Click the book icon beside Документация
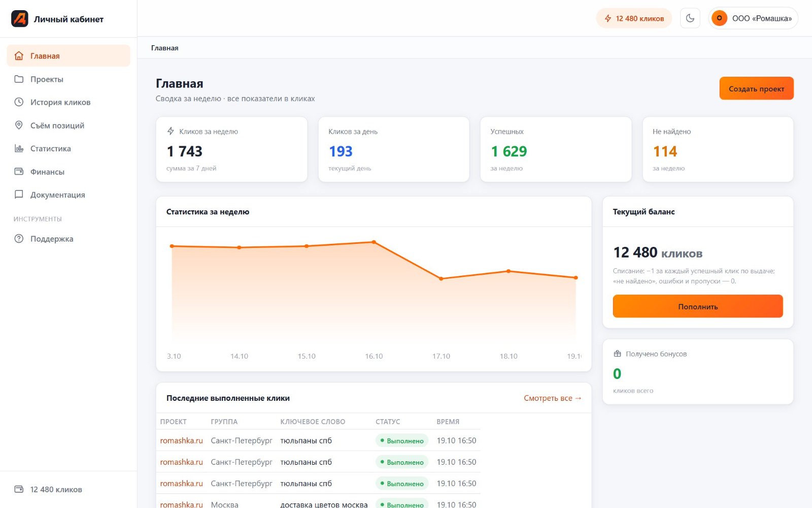The height and width of the screenshot is (508, 812). (x=19, y=195)
